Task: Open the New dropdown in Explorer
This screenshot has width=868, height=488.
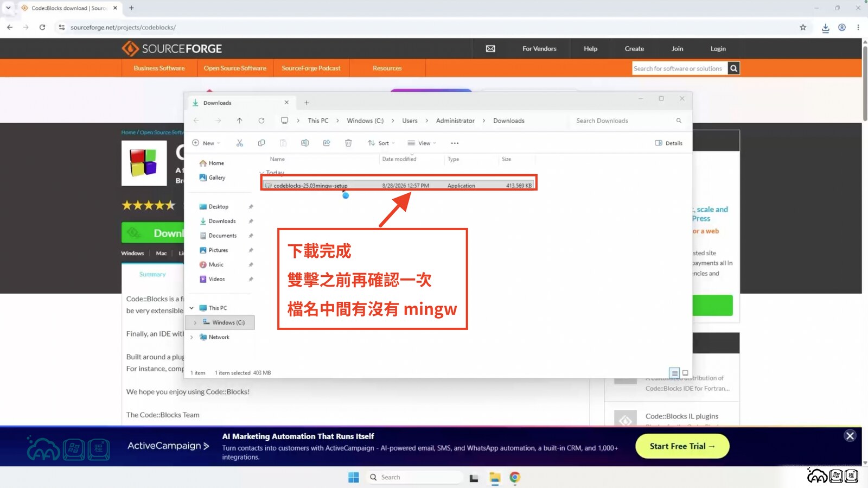Action: 206,143
